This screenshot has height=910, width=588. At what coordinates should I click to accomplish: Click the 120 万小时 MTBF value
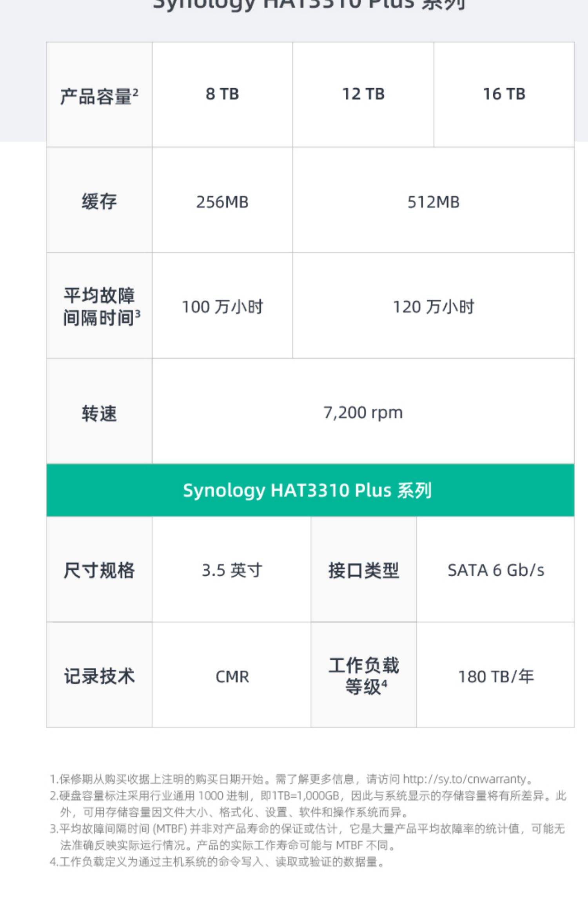coord(434,307)
